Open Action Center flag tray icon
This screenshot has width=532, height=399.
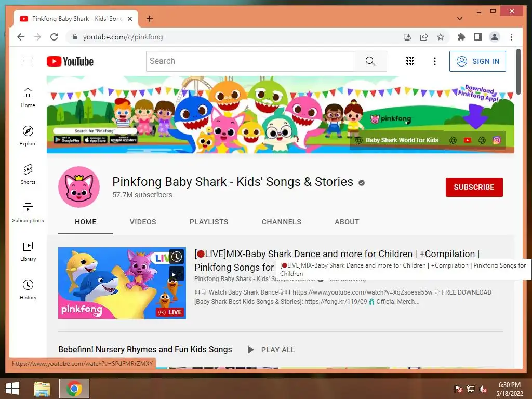458,389
